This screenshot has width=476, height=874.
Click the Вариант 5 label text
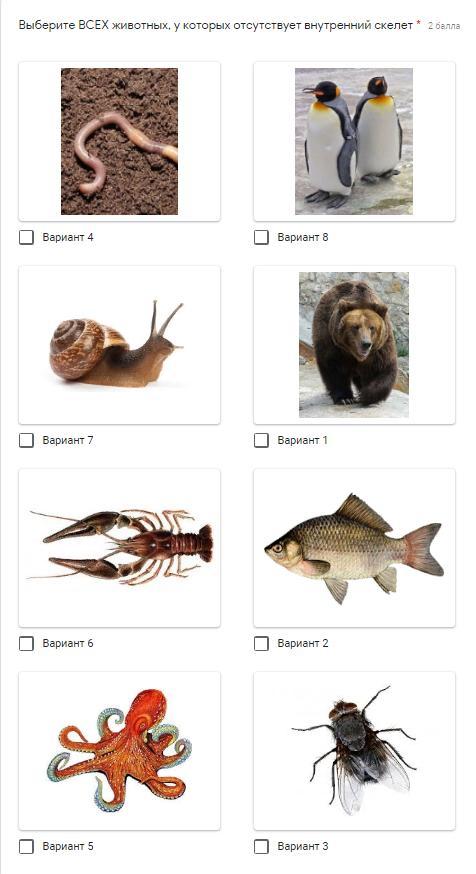[68, 847]
